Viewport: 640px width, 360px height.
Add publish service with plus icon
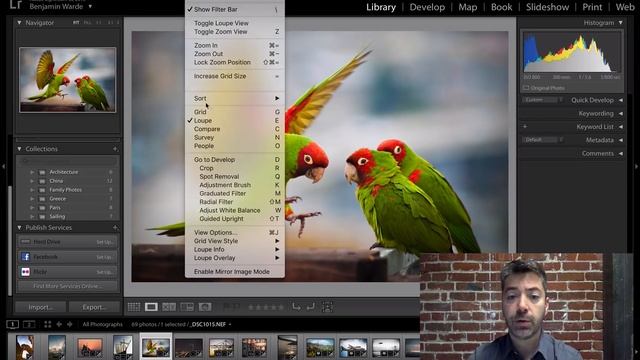115,227
